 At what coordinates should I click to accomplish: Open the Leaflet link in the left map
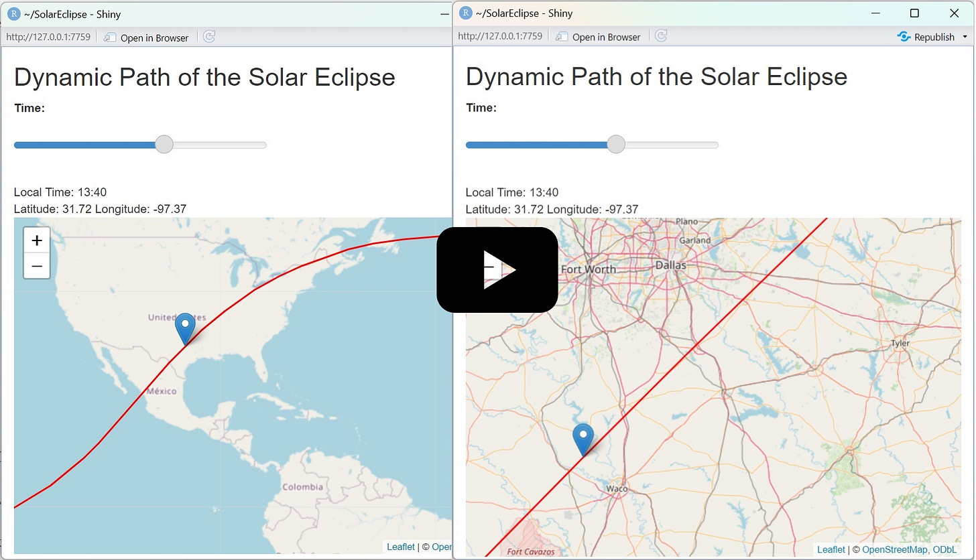click(401, 547)
